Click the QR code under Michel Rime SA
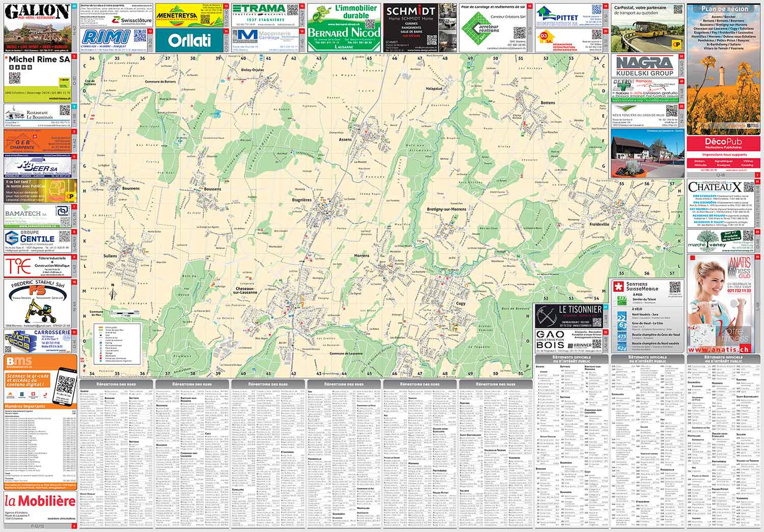764x532 pixels. click(14, 78)
